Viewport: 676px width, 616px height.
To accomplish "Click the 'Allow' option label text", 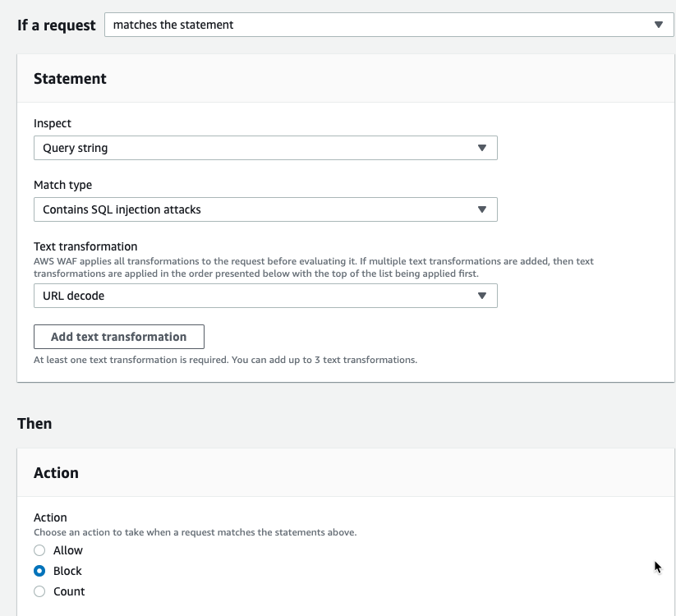I will [67, 550].
